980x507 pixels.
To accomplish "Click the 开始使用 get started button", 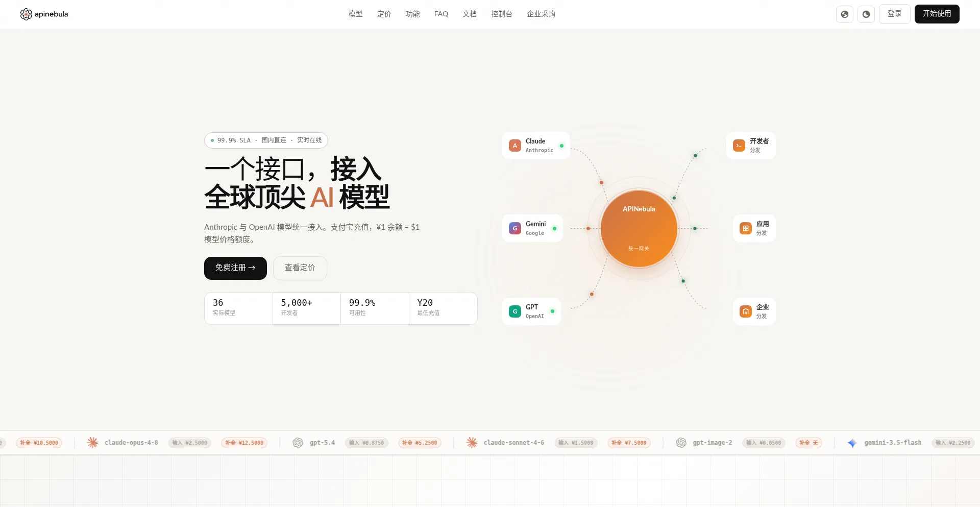I will [x=937, y=14].
